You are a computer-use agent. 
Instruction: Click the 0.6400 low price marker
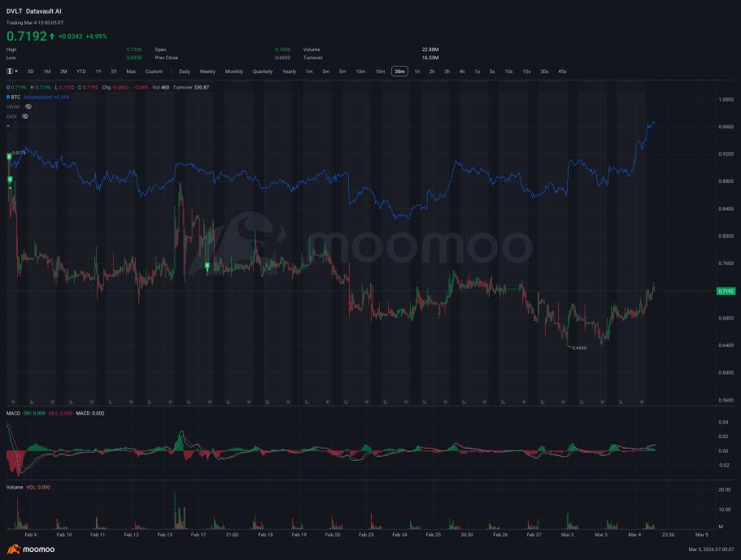579,348
